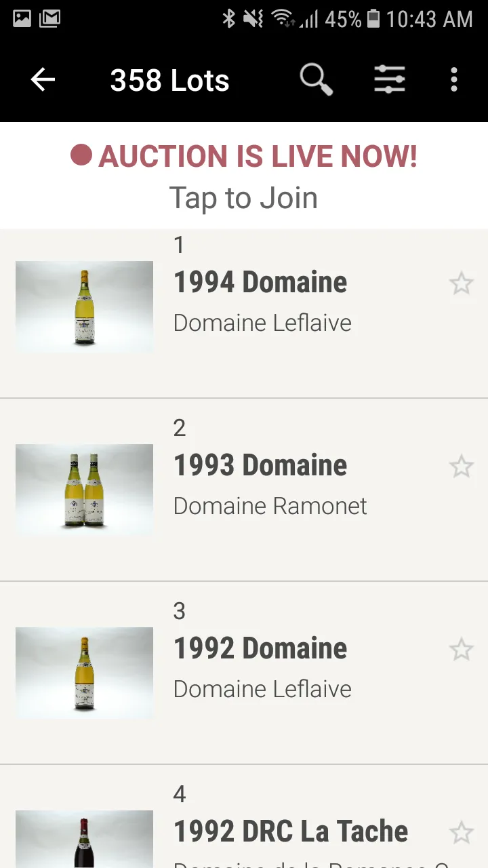
Task: Go back with the left arrow icon
Action: pyautogui.click(x=43, y=80)
